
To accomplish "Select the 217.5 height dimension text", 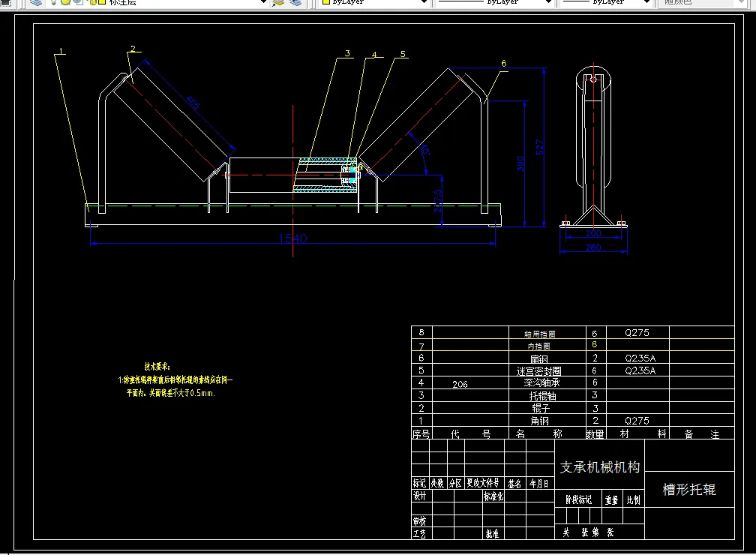I will point(437,201).
